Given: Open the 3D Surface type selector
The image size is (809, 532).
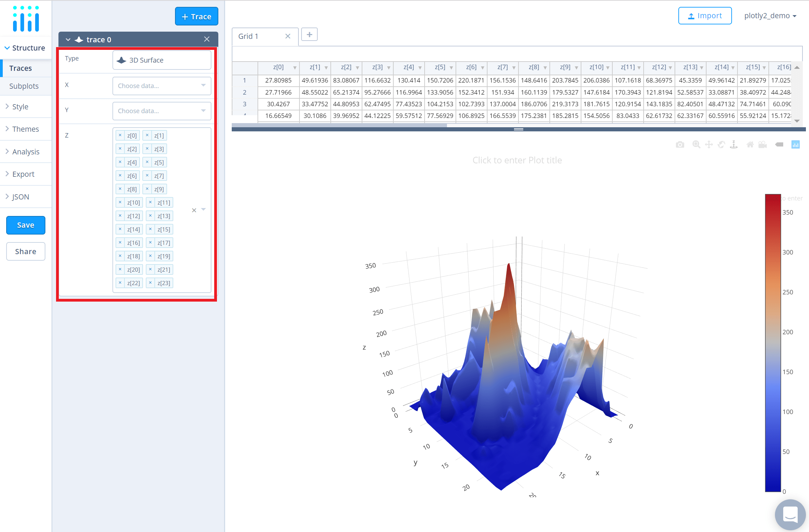Looking at the screenshot, I should 162,60.
